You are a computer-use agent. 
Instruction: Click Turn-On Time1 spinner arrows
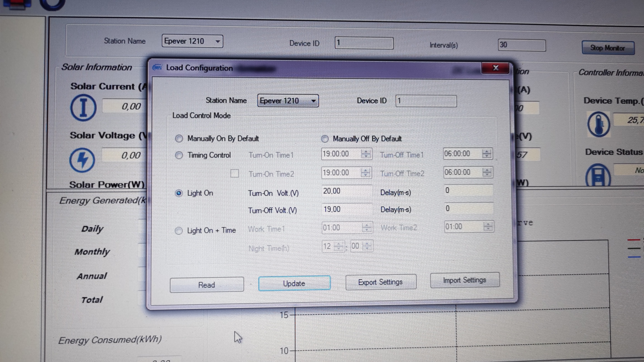366,154
